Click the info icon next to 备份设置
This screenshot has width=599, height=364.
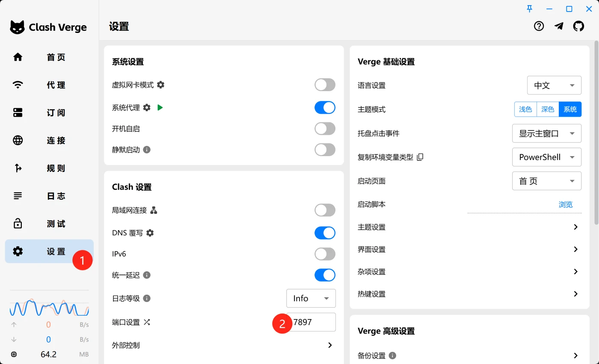point(392,355)
